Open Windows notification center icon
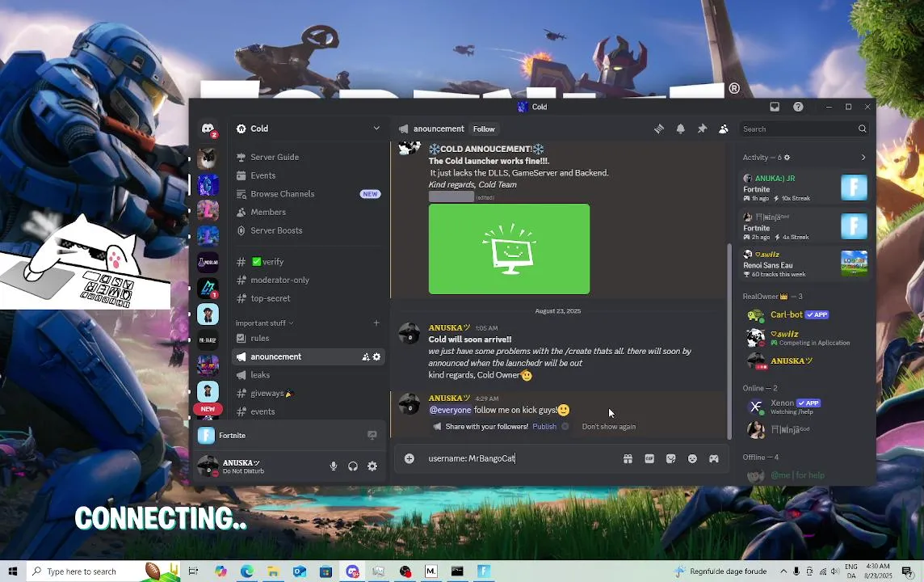 pos(908,571)
